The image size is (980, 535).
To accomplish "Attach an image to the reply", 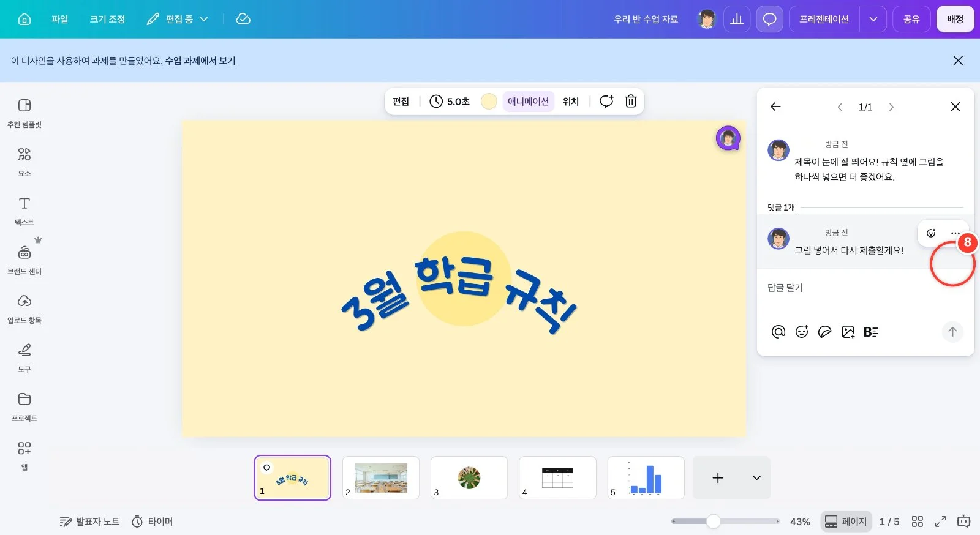I will pyautogui.click(x=848, y=332).
